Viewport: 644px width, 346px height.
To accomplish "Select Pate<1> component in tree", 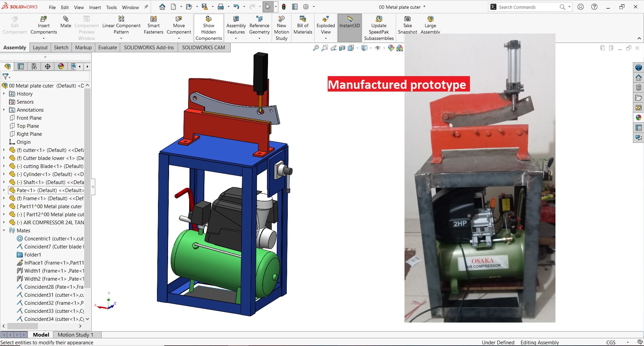I will click(47, 190).
